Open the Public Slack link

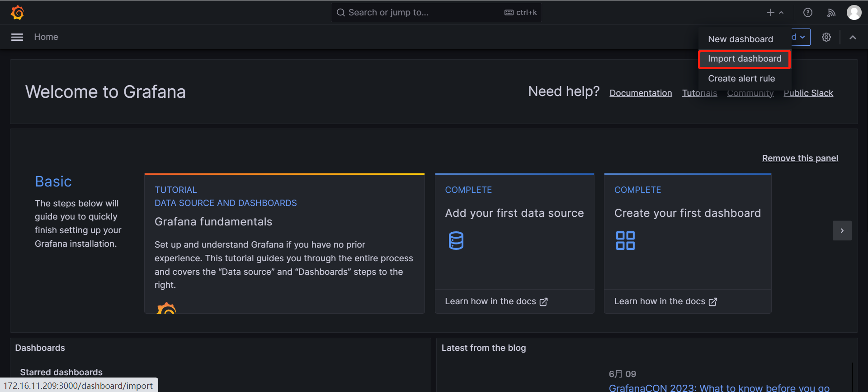click(x=808, y=93)
